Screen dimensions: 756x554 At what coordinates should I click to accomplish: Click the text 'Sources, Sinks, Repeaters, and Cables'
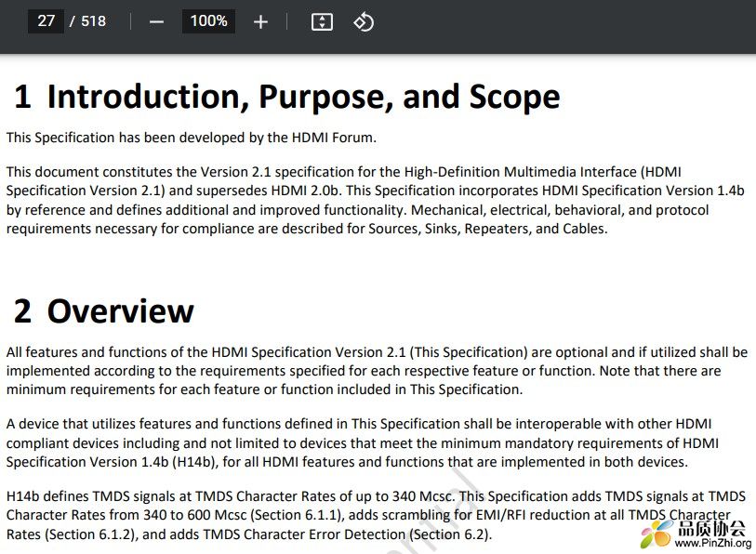[x=487, y=229]
